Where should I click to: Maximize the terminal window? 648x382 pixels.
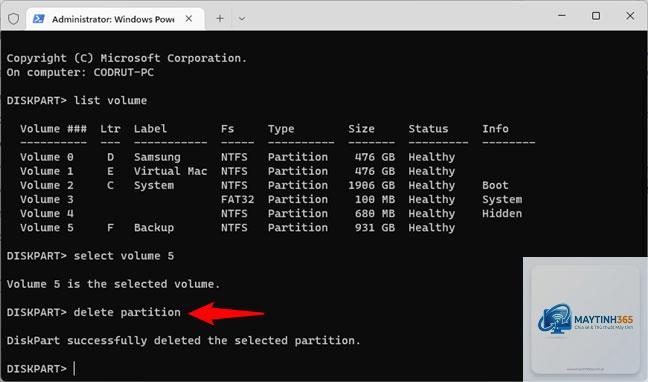point(596,16)
